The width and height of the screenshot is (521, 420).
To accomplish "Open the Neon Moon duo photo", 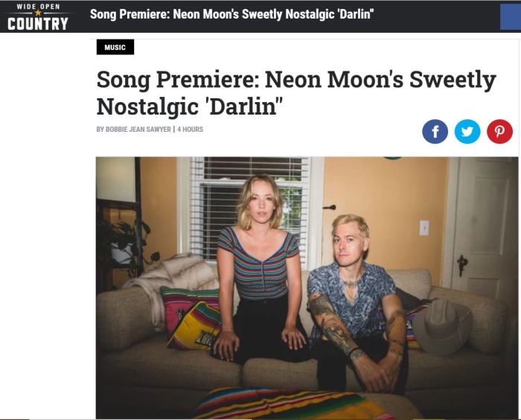I will point(307,287).
